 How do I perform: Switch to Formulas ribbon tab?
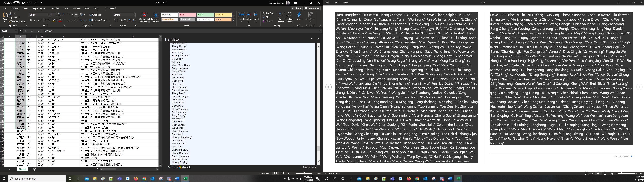(54, 8)
